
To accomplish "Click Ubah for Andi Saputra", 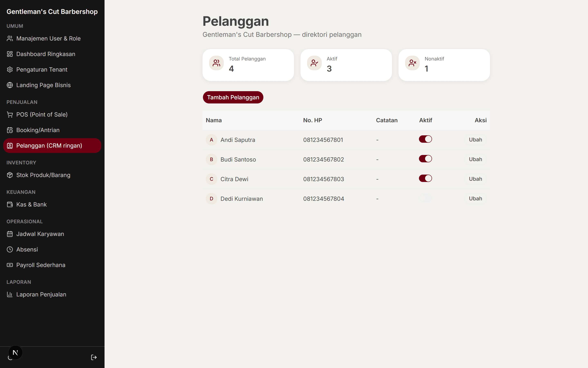I will click(x=476, y=140).
